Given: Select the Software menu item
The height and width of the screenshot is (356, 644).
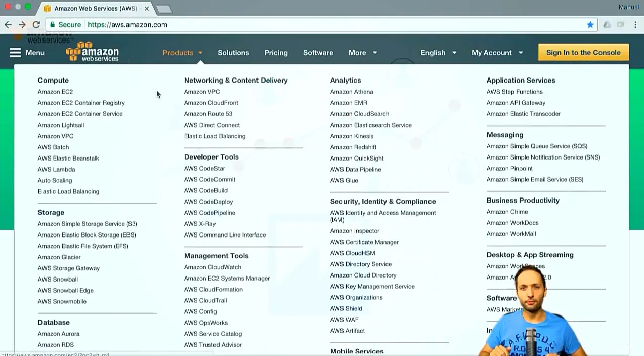Looking at the screenshot, I should 318,53.
